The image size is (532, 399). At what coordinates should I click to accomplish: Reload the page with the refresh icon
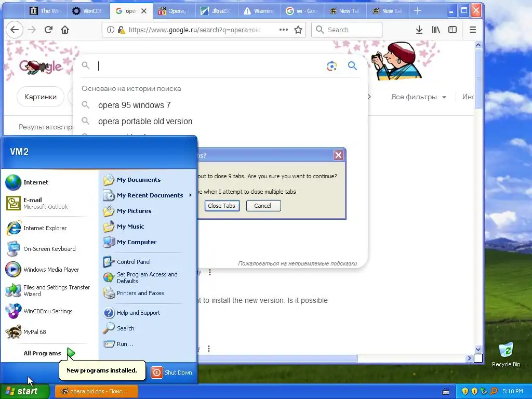click(48, 30)
